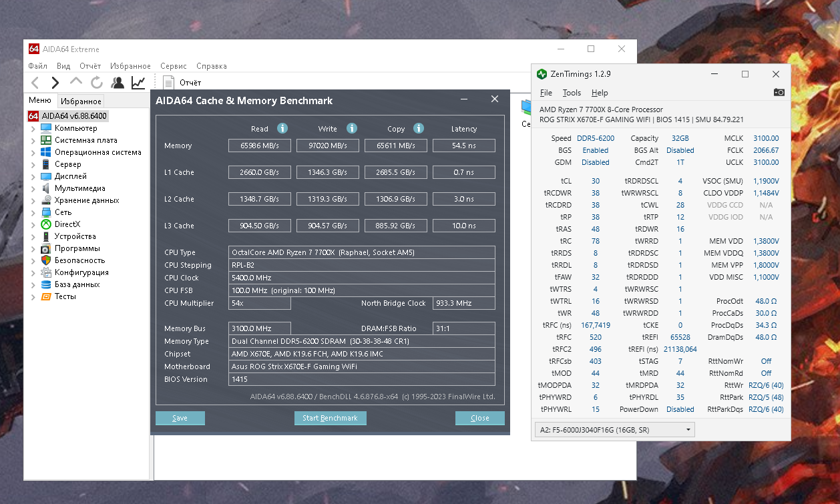Click the tRFC value 520 in ZenTimings
840x504 pixels.
596,337
